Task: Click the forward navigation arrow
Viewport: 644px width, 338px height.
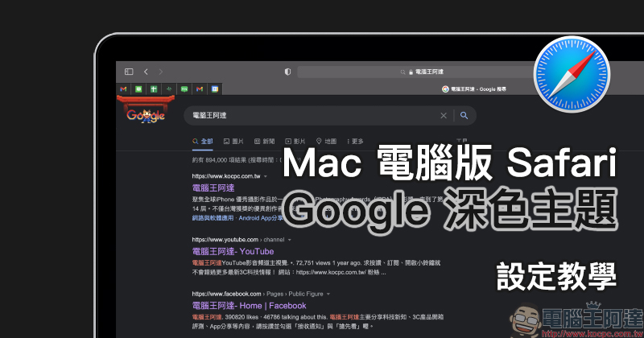Action: point(160,72)
